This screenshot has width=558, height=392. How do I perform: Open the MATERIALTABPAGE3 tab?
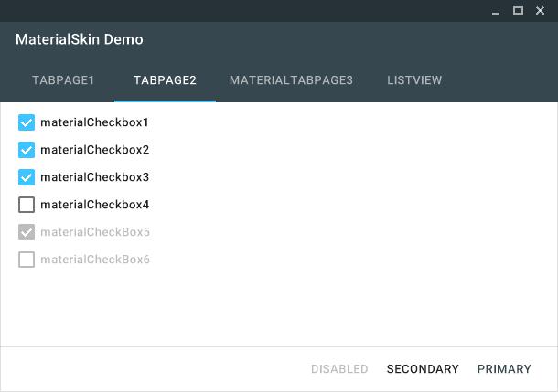point(291,80)
